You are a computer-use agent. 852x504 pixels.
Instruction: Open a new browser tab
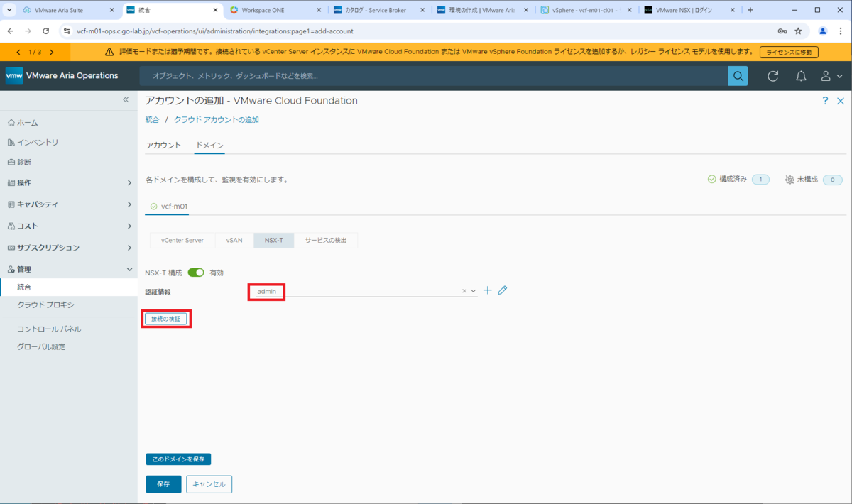[x=750, y=10]
